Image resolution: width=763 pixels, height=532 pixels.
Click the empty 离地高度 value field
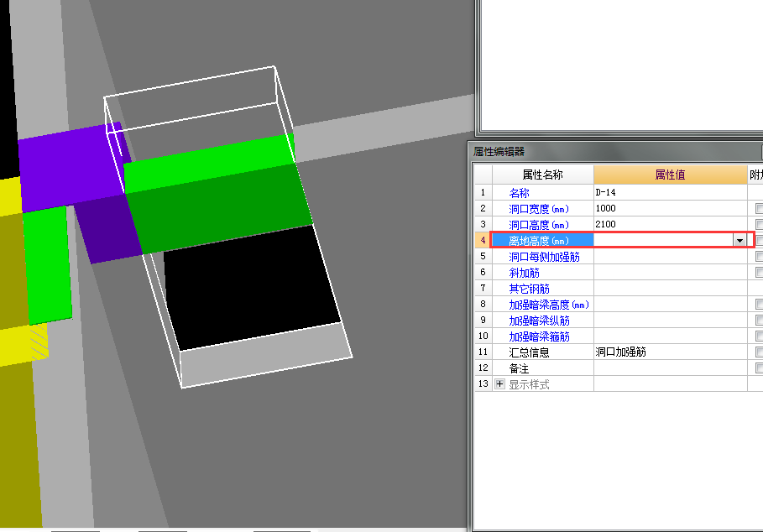tap(664, 240)
